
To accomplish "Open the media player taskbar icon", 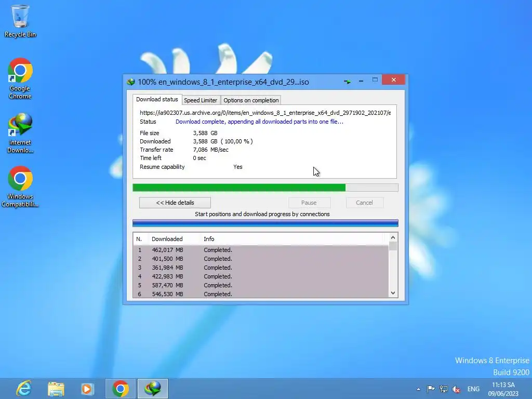I will coord(87,389).
